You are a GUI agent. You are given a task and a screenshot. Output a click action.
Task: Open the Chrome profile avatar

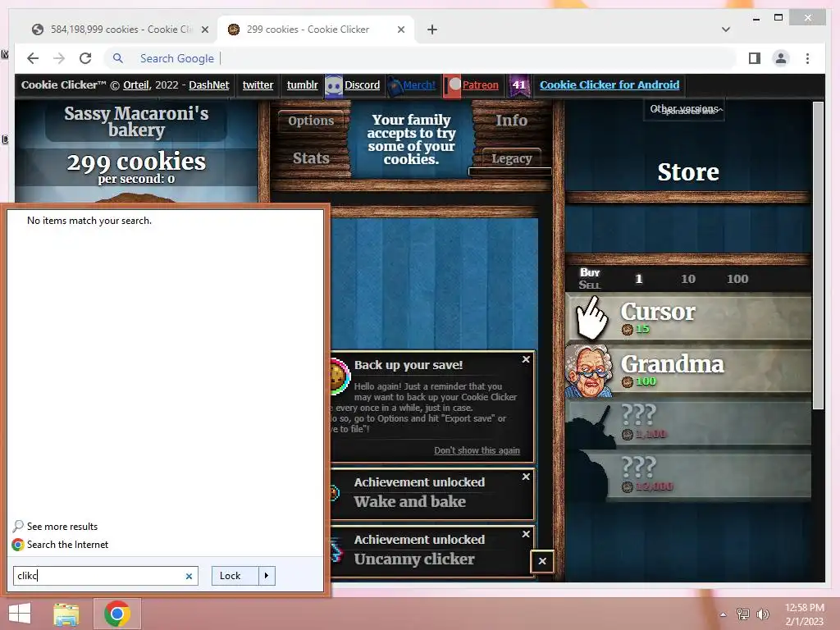point(781,58)
